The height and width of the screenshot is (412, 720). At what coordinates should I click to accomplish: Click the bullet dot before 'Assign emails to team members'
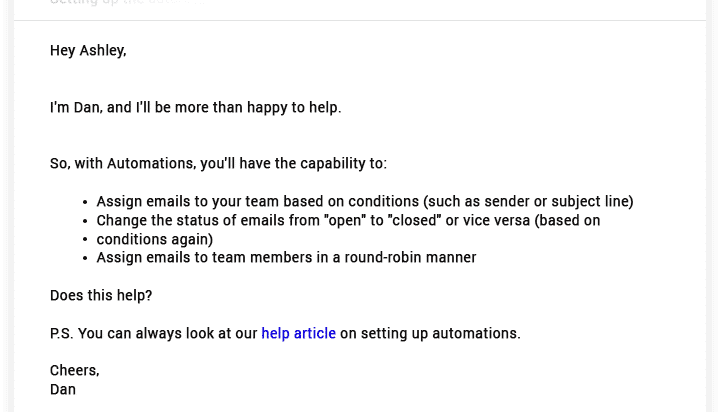click(x=85, y=258)
